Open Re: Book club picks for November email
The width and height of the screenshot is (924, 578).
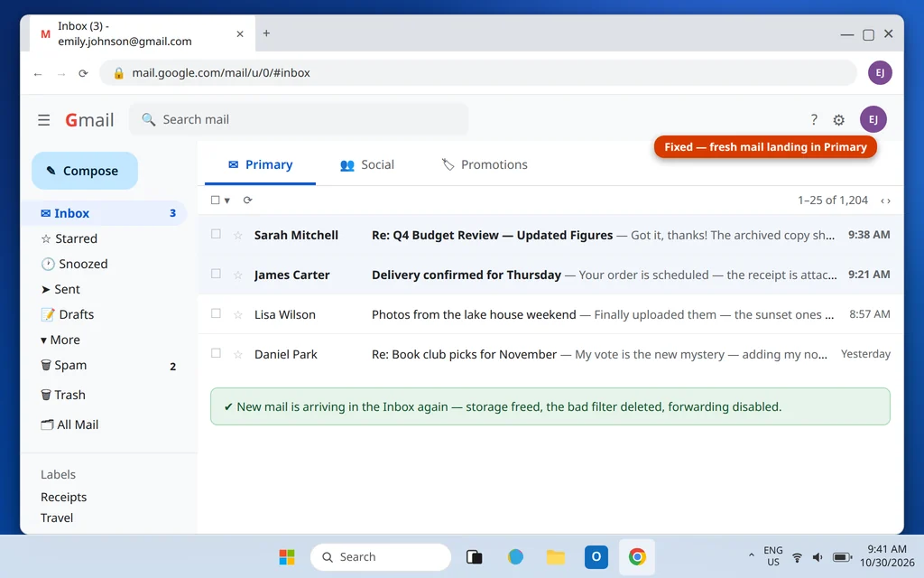pyautogui.click(x=464, y=354)
